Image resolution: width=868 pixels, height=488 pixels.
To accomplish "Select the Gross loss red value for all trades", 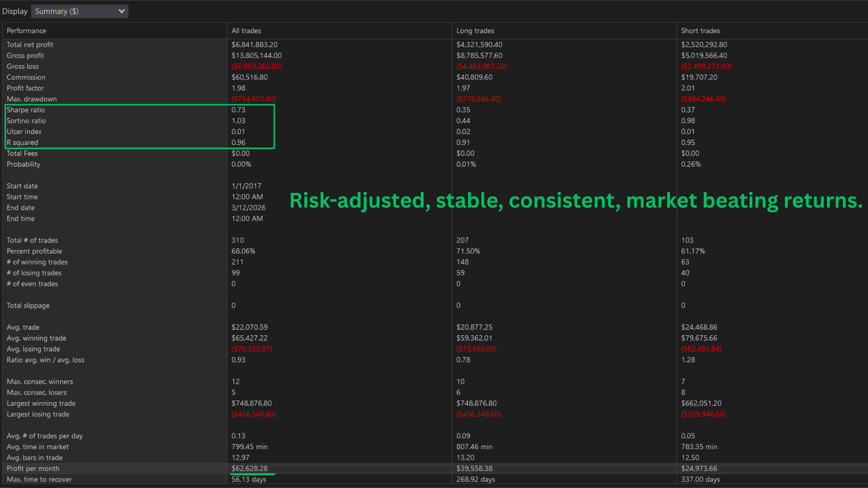I will tap(256, 66).
